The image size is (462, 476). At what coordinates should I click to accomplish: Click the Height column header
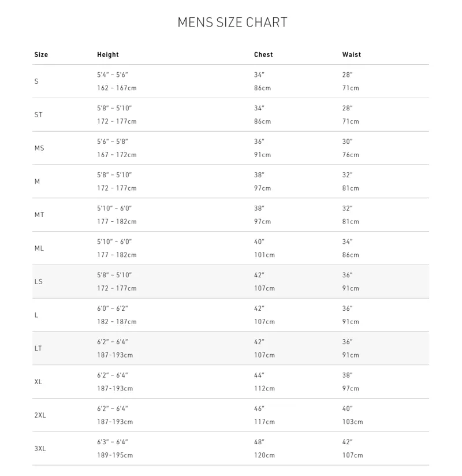pos(108,55)
